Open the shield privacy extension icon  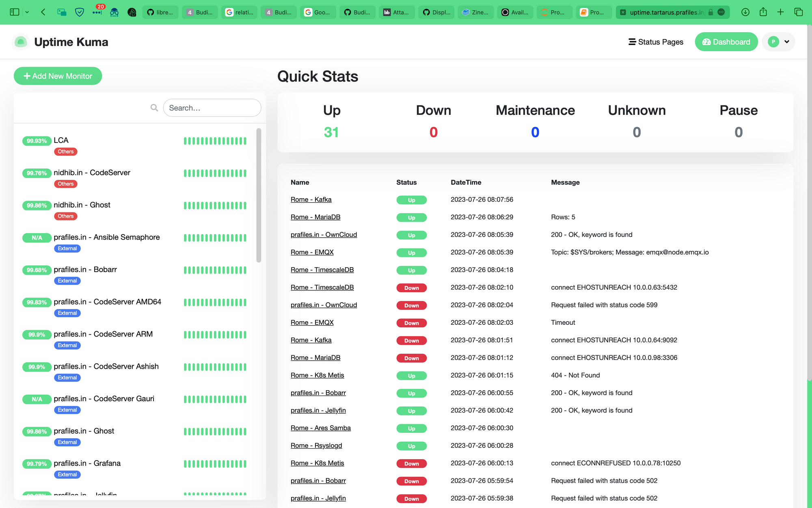pyautogui.click(x=80, y=12)
